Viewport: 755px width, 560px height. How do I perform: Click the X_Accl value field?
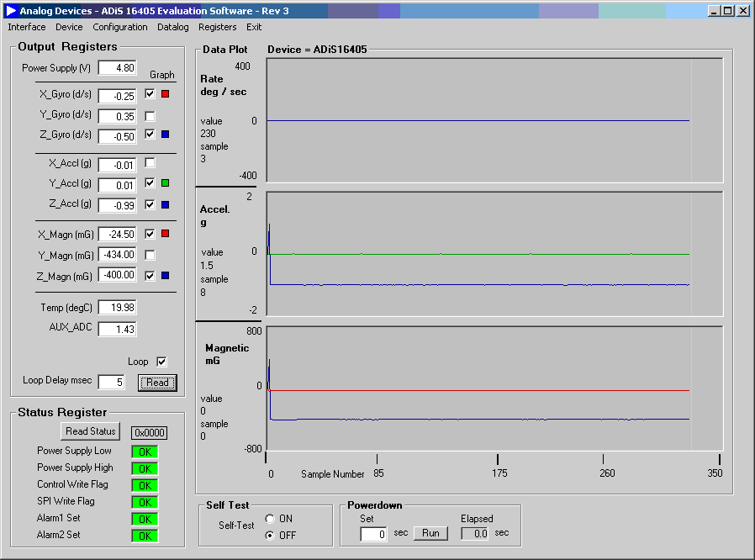pyautogui.click(x=118, y=165)
